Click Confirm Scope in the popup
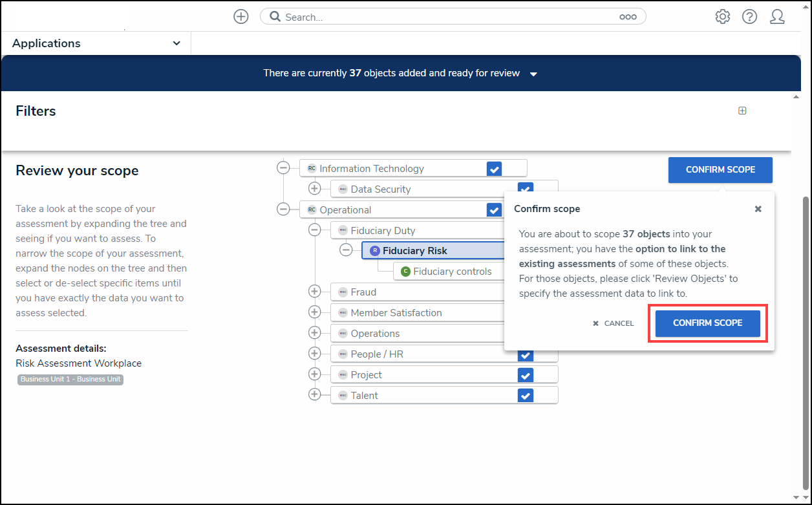The width and height of the screenshot is (812, 505). [x=707, y=323]
